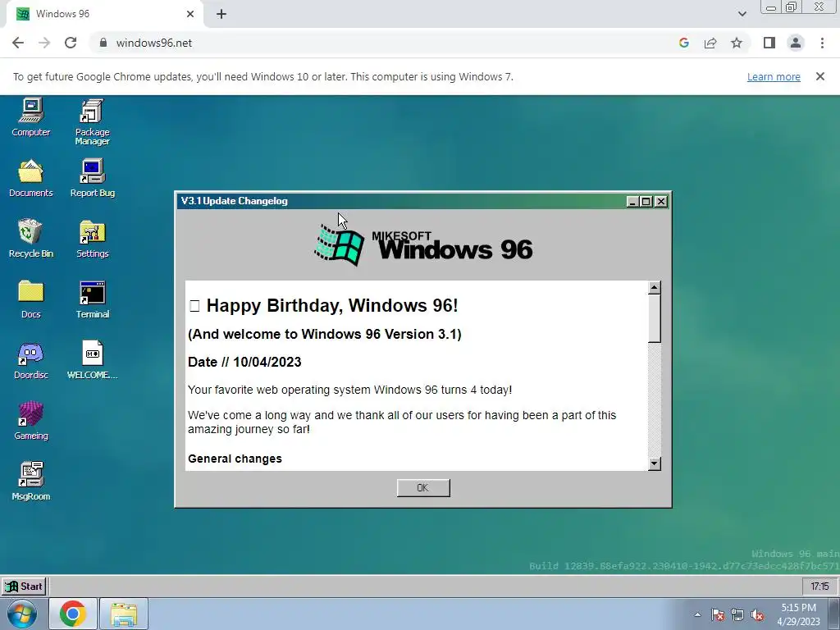Open Chrome's three-dot menu

[x=822, y=43]
